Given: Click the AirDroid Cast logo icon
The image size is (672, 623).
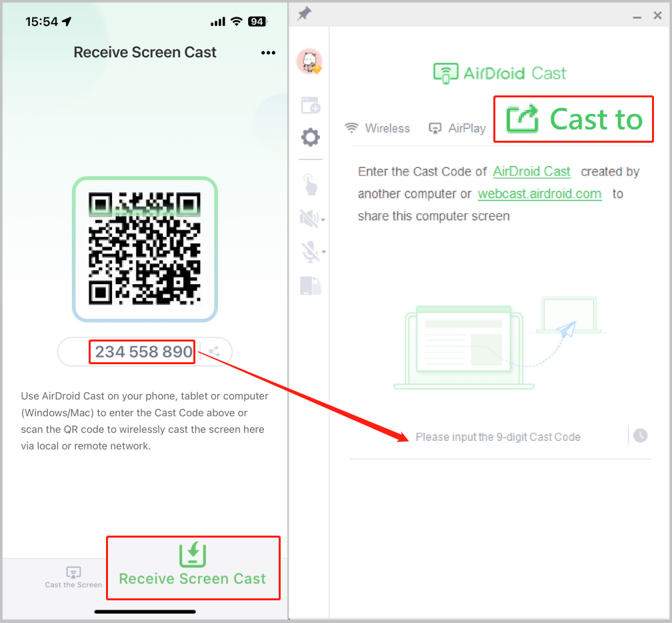Looking at the screenshot, I should [446, 72].
